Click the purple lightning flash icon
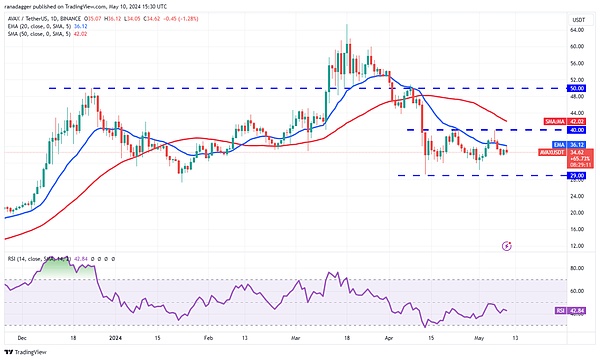The height and width of the screenshot is (360, 600). (x=507, y=246)
